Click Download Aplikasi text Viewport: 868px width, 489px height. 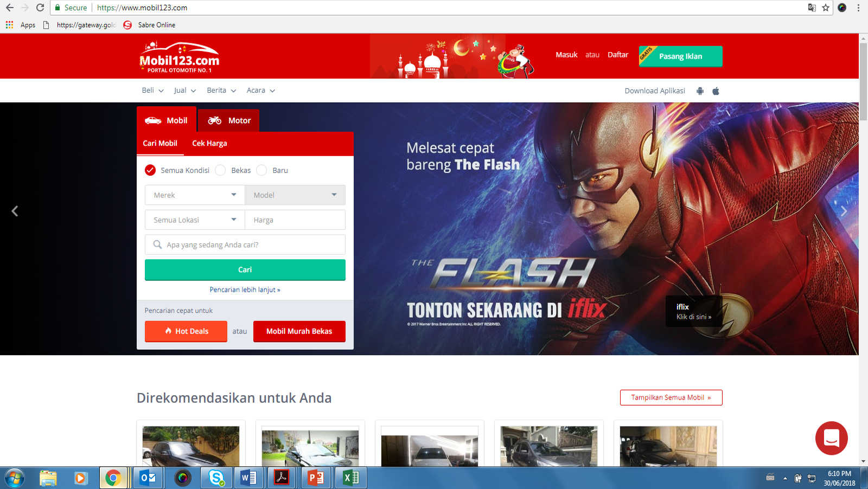(655, 91)
